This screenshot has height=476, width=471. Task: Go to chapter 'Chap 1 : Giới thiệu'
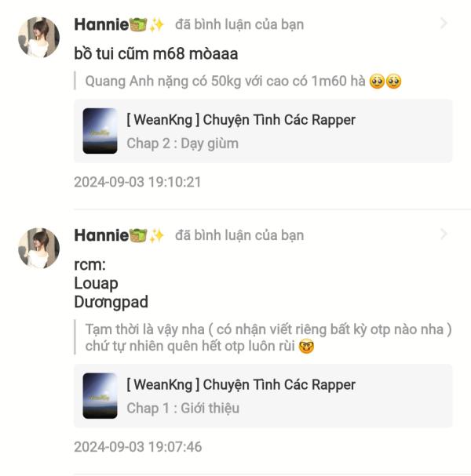point(183,408)
